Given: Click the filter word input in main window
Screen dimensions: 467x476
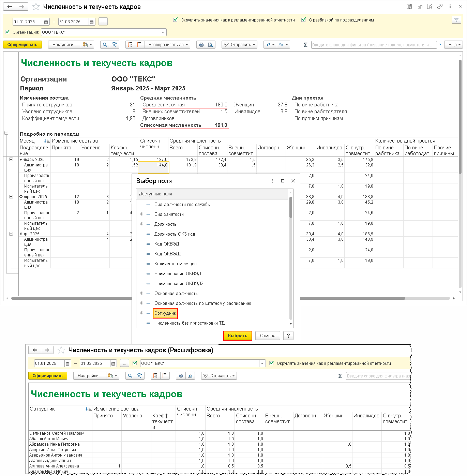Looking at the screenshot, I should click(x=374, y=45).
